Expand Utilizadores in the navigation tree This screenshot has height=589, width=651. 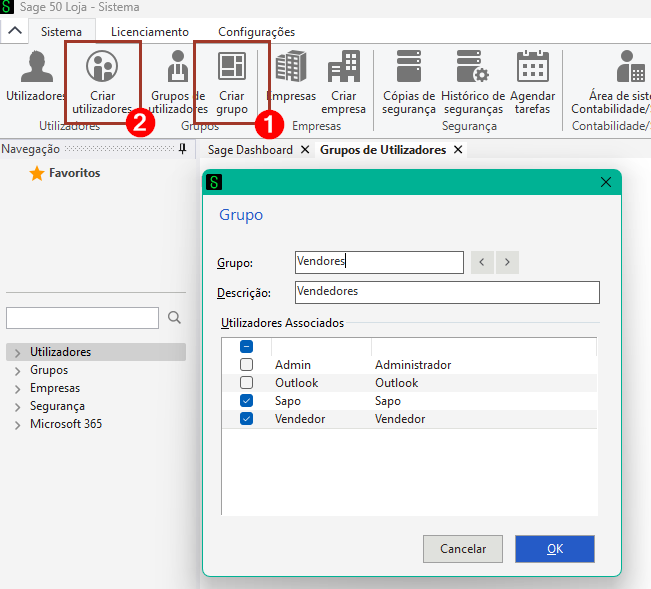(17, 353)
